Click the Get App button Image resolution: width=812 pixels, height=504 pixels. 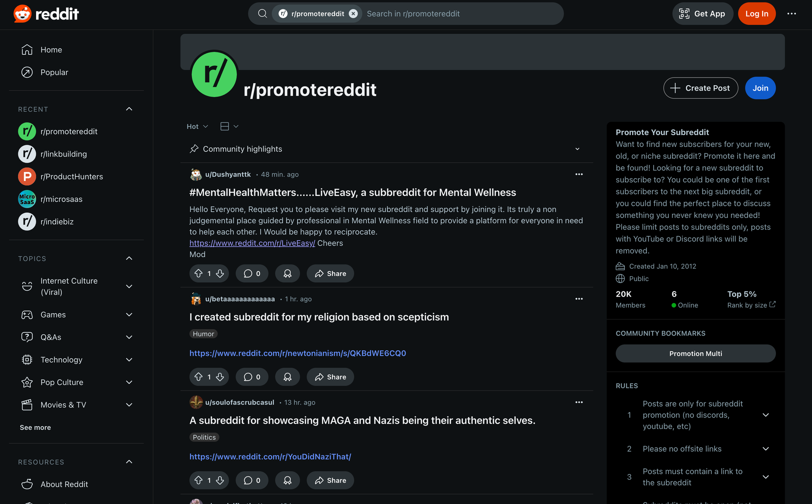point(702,14)
